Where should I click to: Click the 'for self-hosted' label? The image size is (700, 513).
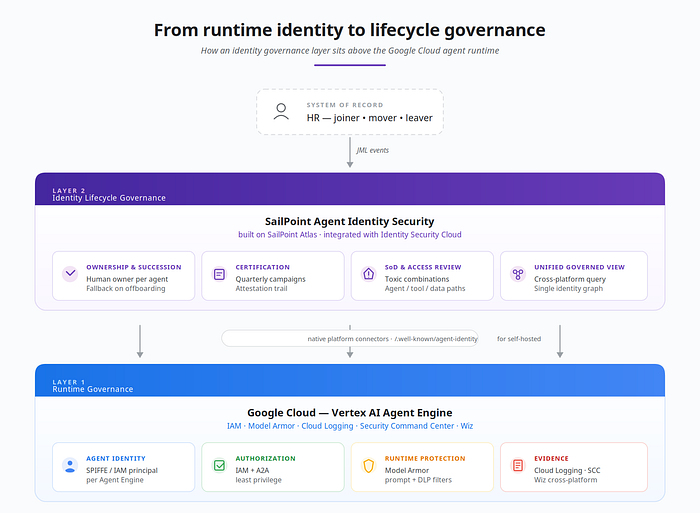click(x=519, y=339)
